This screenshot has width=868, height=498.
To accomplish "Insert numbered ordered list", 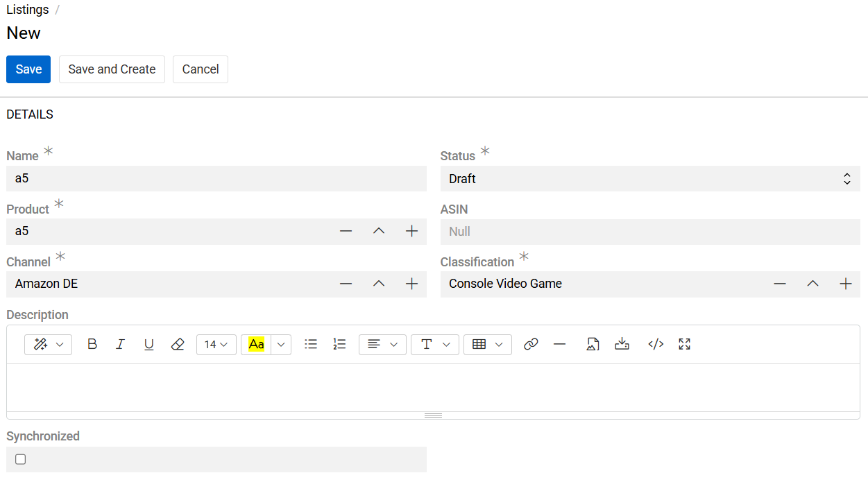I will tap(339, 345).
